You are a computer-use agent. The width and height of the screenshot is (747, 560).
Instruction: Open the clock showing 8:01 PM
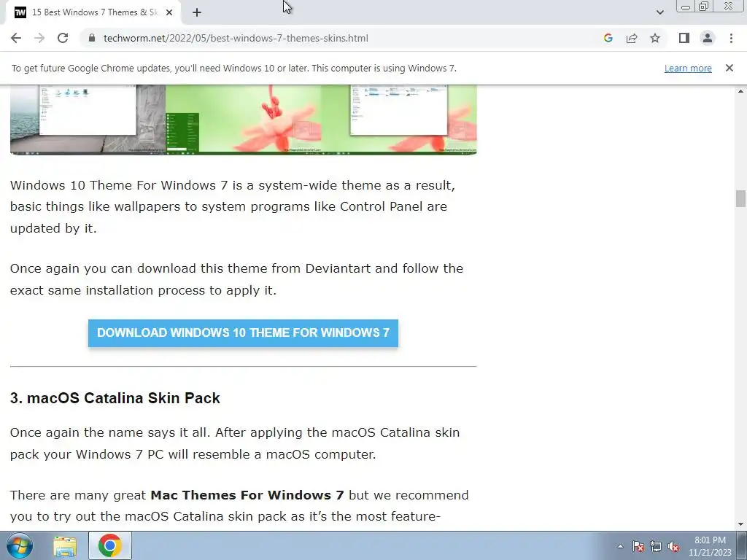pyautogui.click(x=710, y=546)
